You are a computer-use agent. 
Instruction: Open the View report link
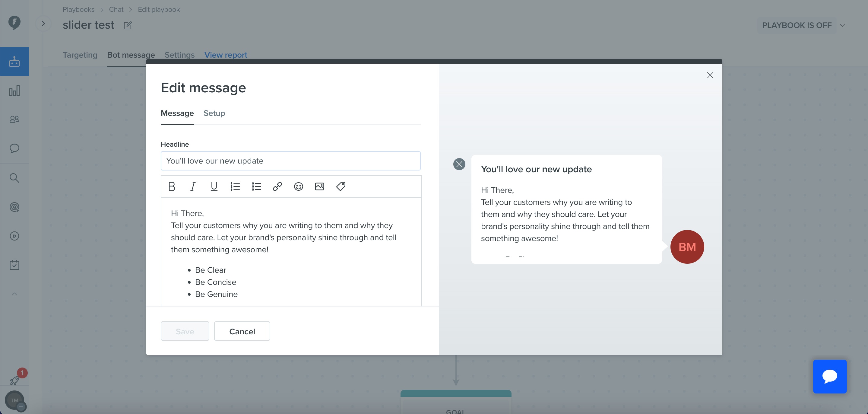click(226, 55)
